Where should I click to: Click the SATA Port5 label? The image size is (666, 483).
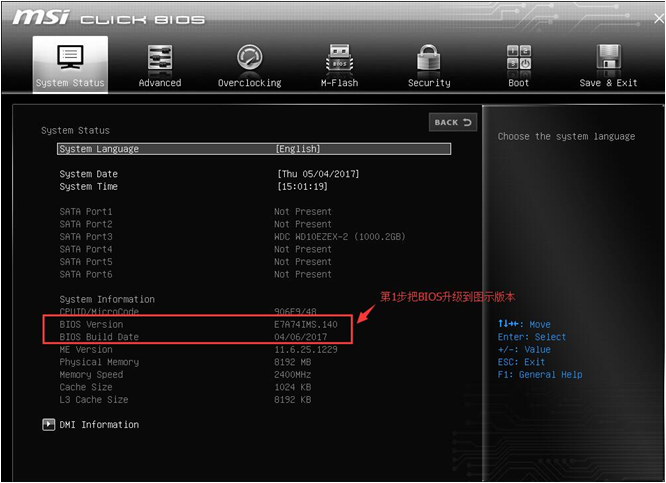(86, 262)
